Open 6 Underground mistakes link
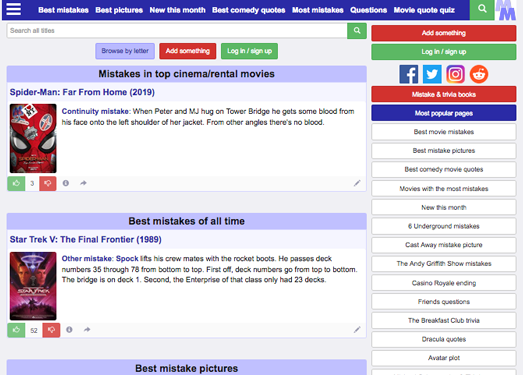Screen dimensions: 523x375 444,226
